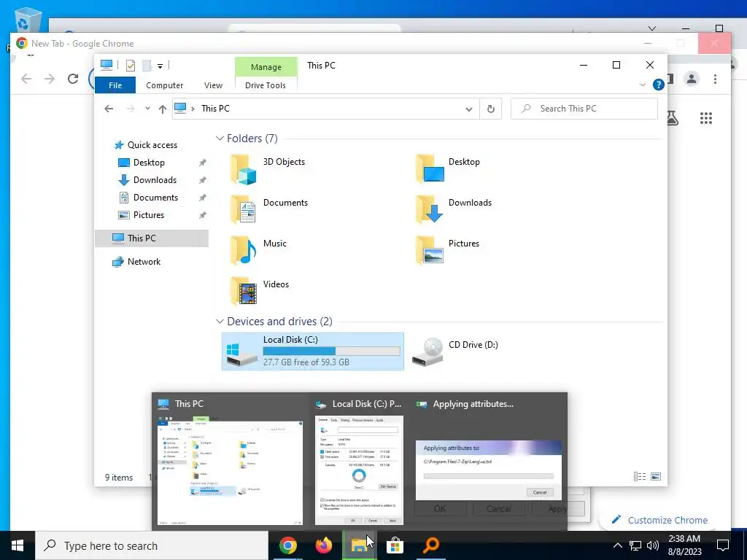Open the Explorer help icon

tap(659, 85)
